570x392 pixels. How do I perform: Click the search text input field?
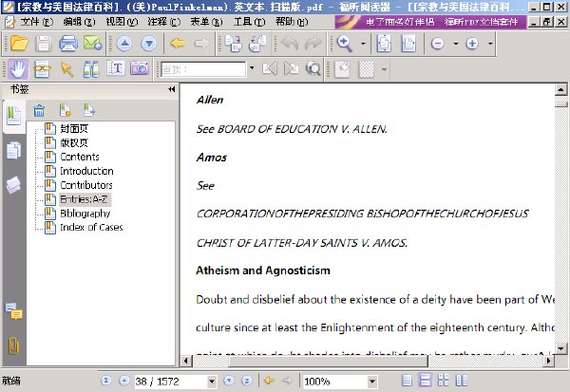point(203,69)
